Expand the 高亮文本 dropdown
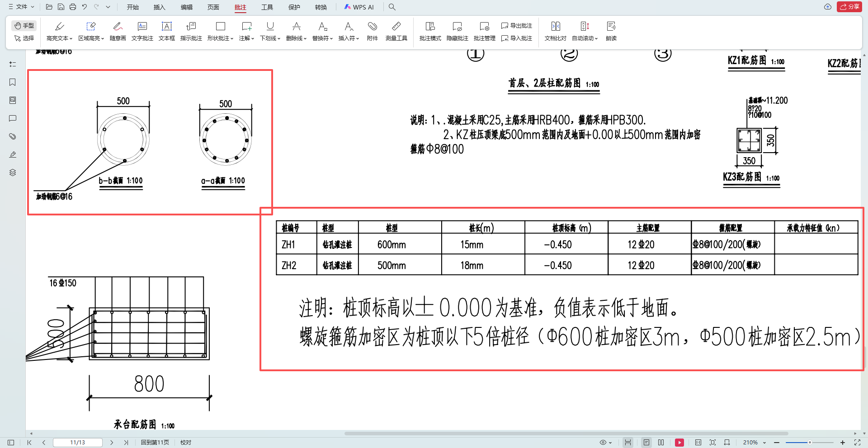This screenshot has height=448, width=868. point(71,38)
